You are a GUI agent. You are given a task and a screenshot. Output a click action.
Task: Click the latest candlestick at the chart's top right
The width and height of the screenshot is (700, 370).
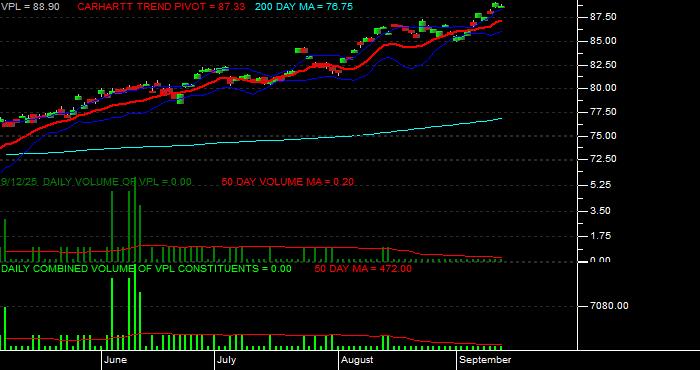point(501,6)
